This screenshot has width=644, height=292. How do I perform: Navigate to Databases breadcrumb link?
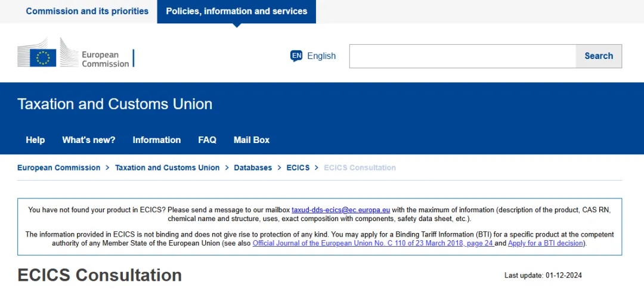click(x=253, y=168)
